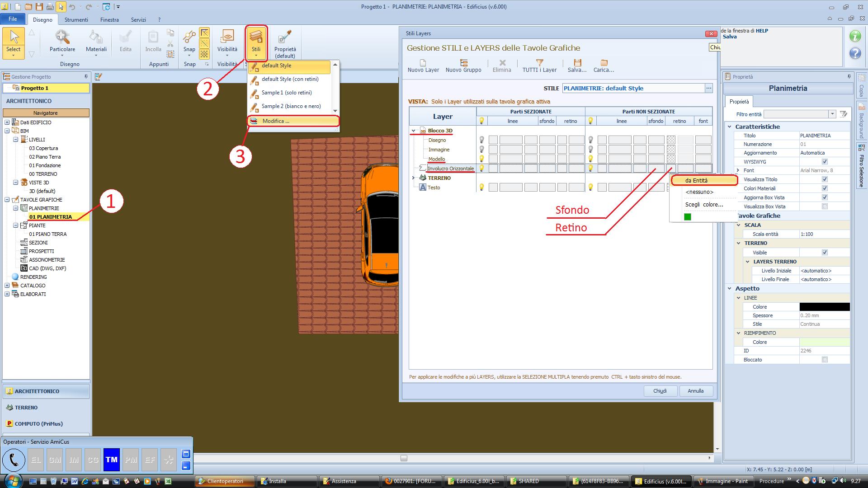Toggle the Visualizza Box Vista checkbox
868x488 pixels.
(825, 206)
